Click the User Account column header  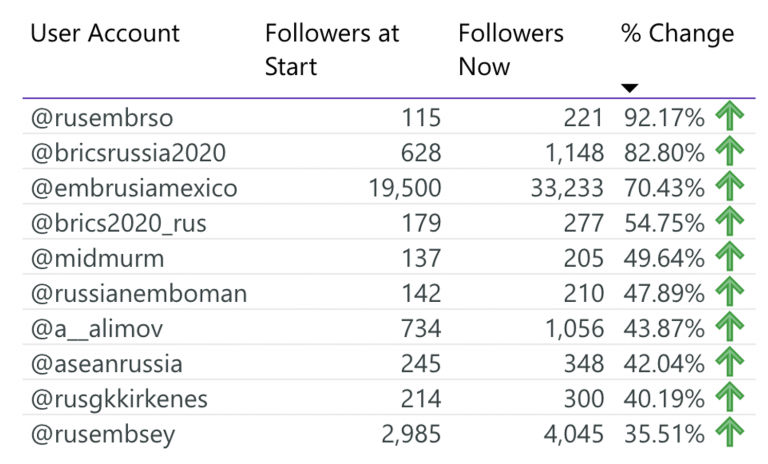click(x=105, y=34)
